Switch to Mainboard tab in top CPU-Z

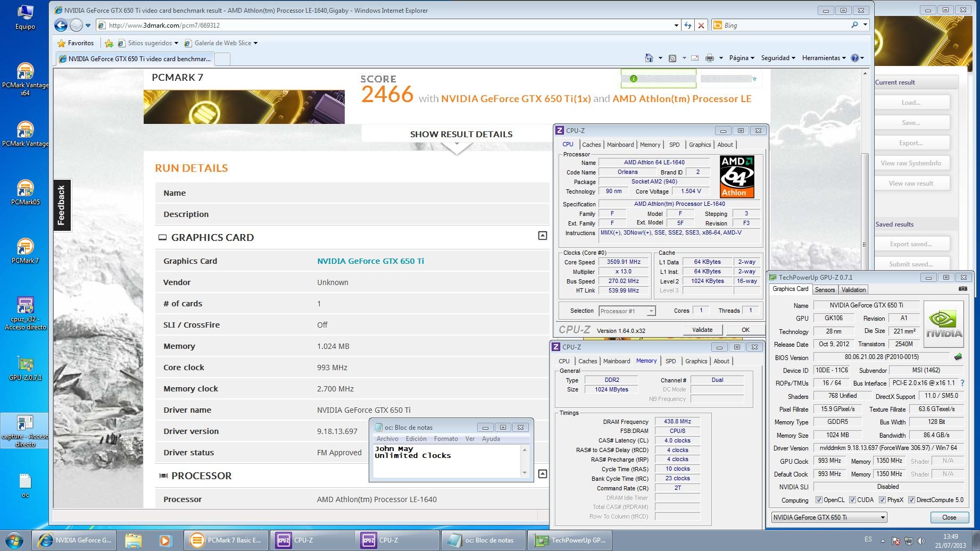[x=620, y=145]
